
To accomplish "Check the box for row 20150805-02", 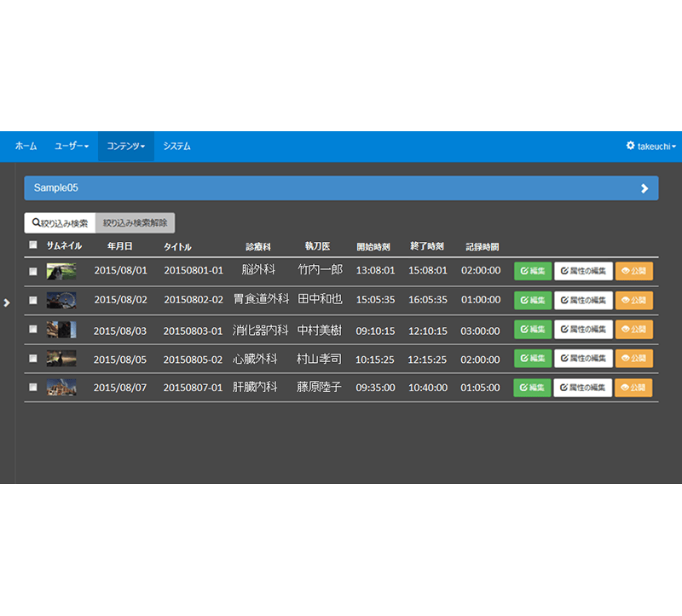I will 33,358.
